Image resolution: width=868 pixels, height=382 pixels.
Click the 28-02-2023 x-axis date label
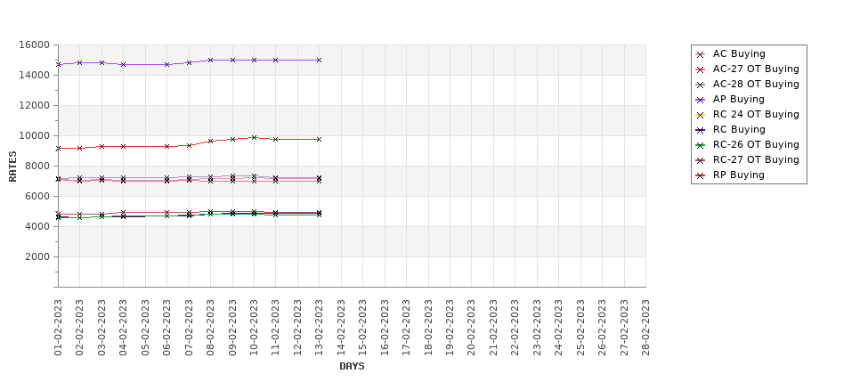(x=645, y=327)
